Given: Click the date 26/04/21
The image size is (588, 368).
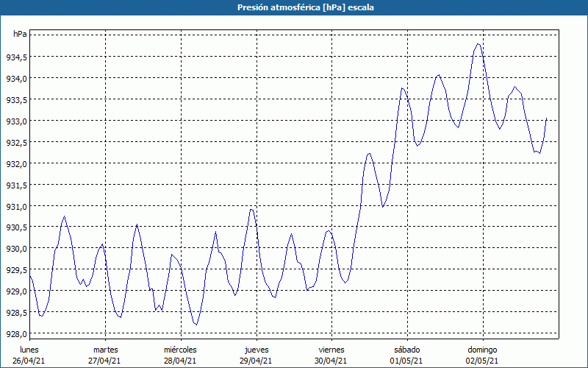Looking at the screenshot, I should click(29, 361).
